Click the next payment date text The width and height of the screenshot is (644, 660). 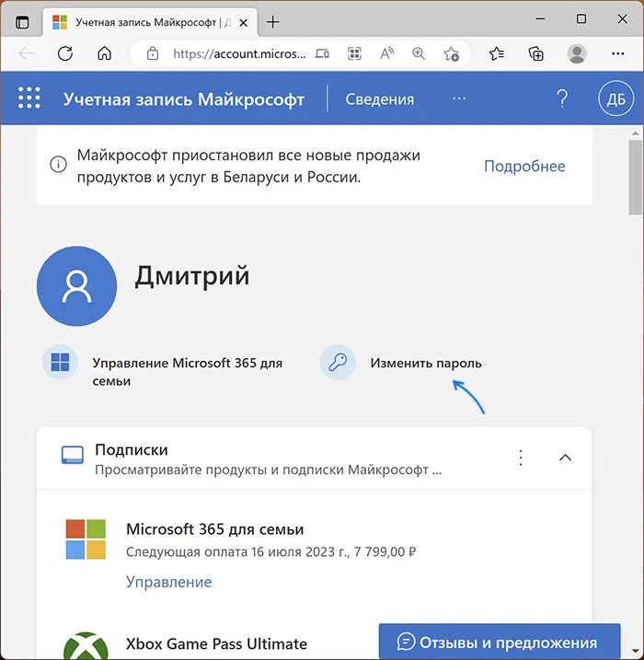click(270, 551)
